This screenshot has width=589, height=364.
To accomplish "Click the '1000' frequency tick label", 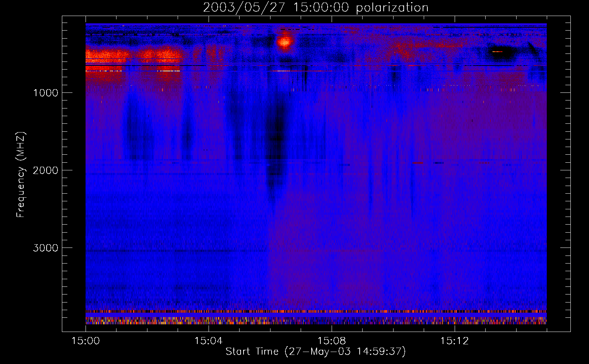I will click(46, 93).
